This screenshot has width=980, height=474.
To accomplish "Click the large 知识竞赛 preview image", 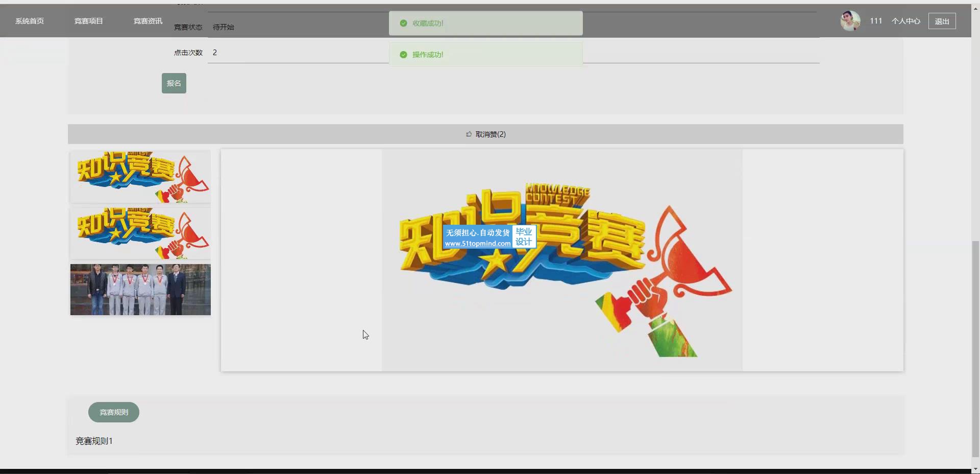I will pyautogui.click(x=562, y=260).
